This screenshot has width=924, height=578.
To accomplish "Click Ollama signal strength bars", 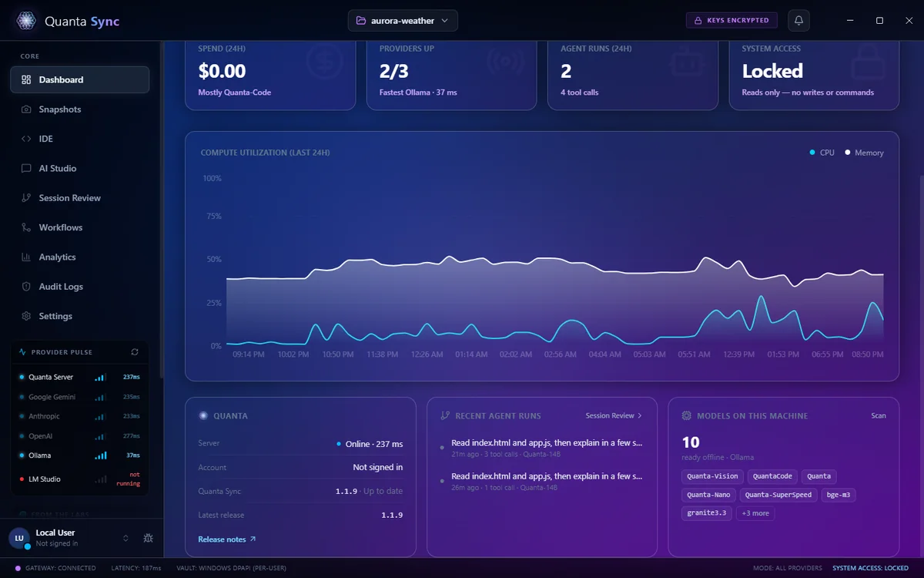I will point(101,455).
